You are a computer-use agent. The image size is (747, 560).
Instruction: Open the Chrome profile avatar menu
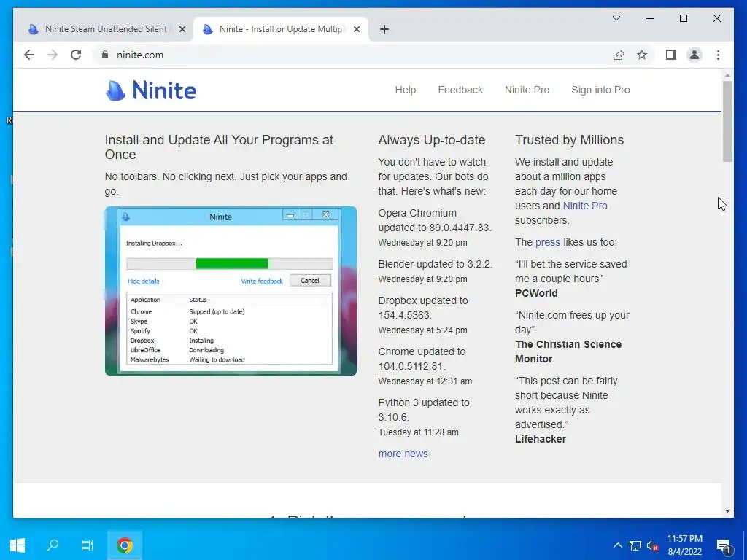click(694, 55)
